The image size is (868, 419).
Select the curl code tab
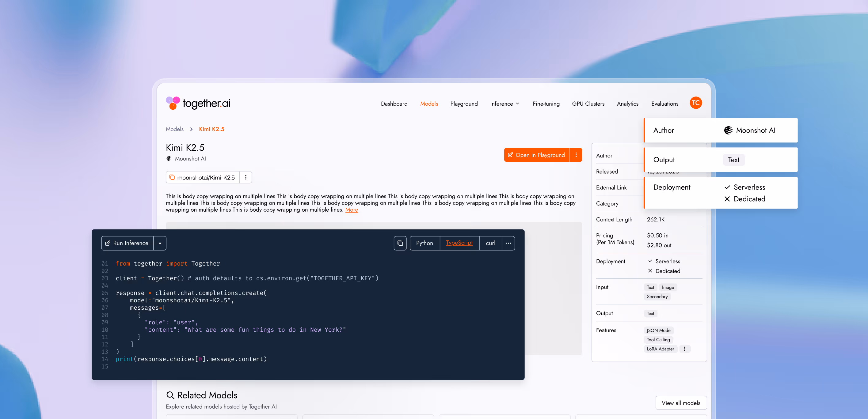point(490,243)
